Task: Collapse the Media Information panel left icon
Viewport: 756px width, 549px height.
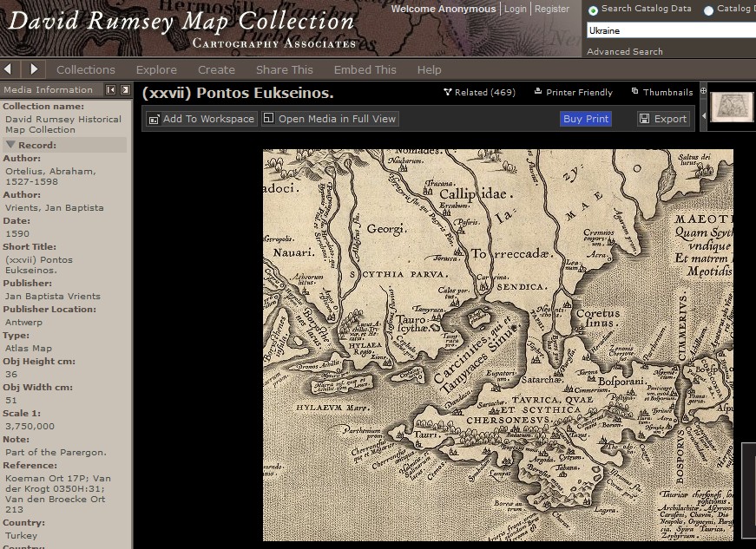Action: [111, 90]
